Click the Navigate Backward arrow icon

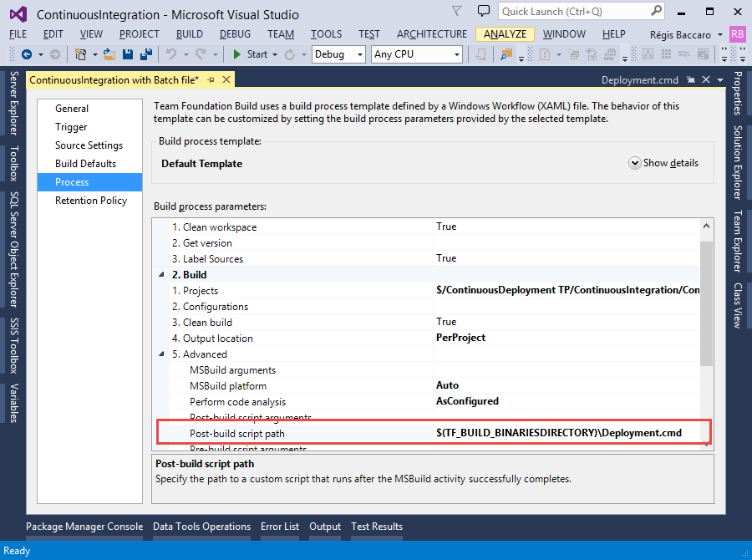pyautogui.click(x=26, y=54)
